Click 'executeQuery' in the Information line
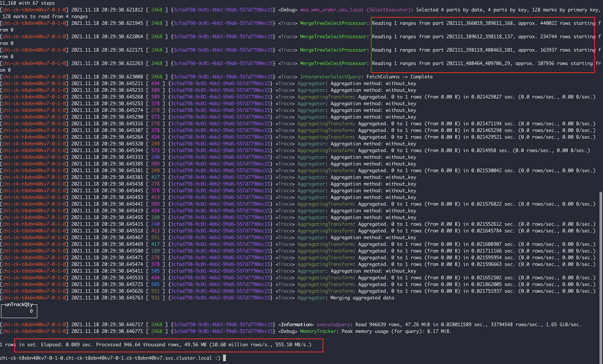Viewport: 603px width, 364px height. pos(333,325)
